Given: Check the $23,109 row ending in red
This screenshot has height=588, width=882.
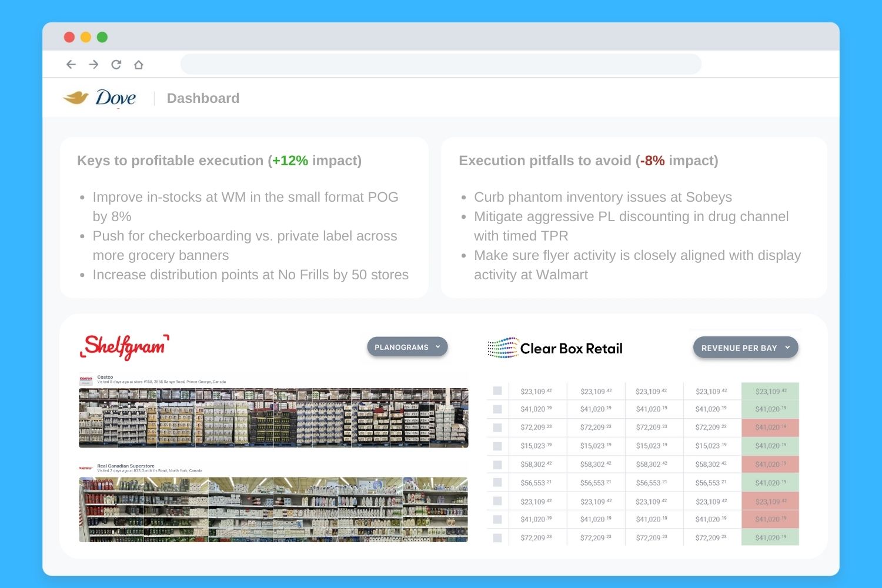Looking at the screenshot, I should pyautogui.click(x=497, y=501).
